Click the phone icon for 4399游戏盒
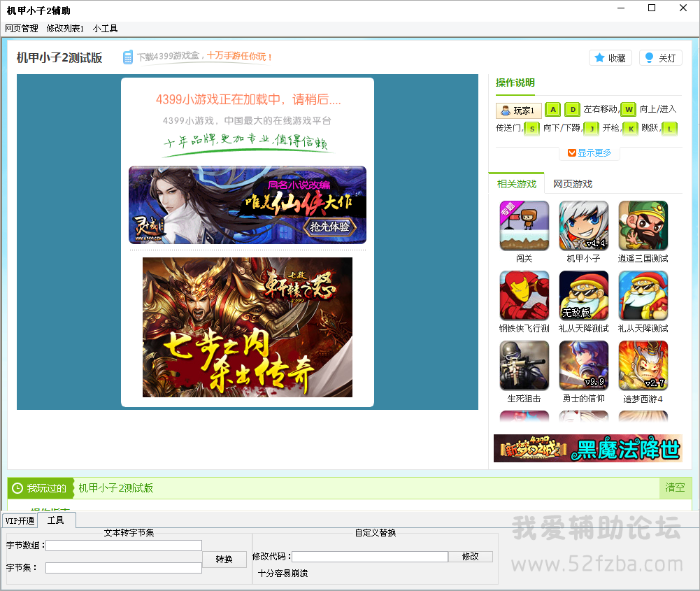 pos(128,57)
